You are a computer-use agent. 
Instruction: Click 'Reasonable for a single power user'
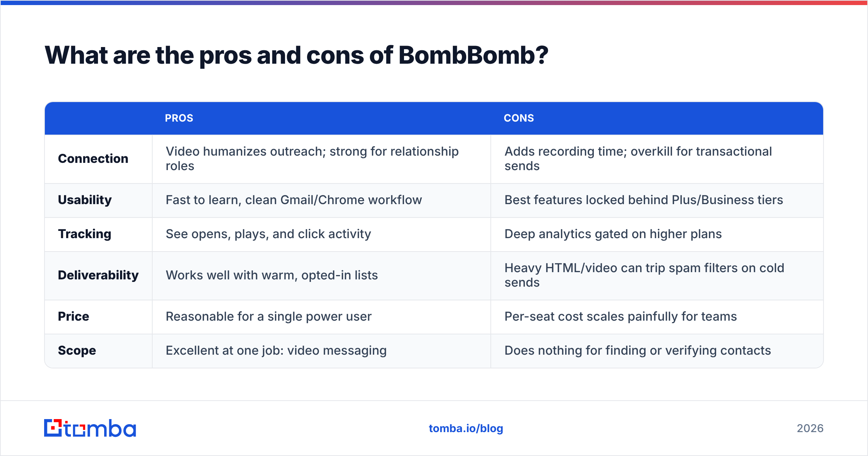(268, 316)
